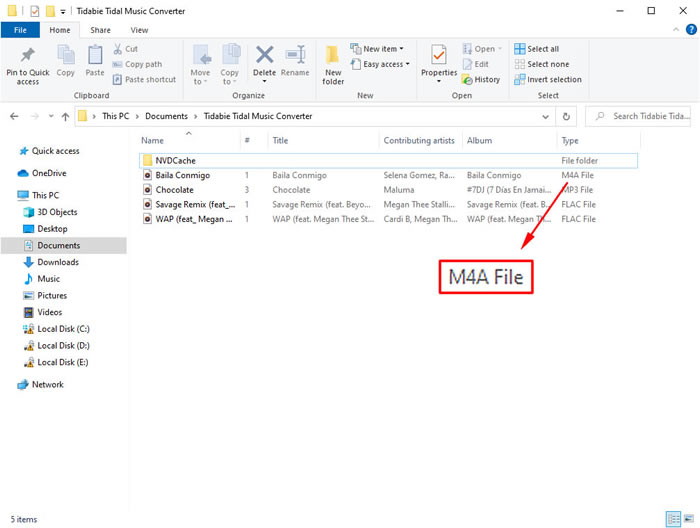Open the Copy to menu
Screen dimensions: 700x528
tap(229, 65)
